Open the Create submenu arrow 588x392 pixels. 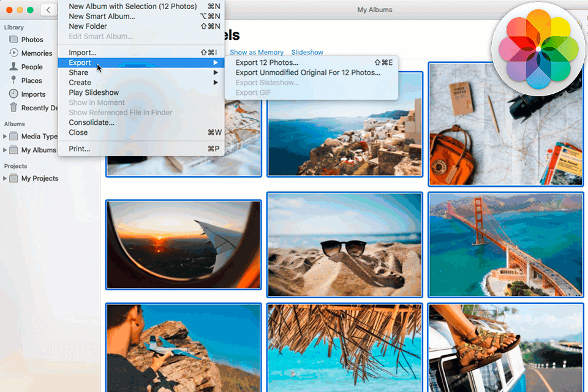(x=216, y=83)
